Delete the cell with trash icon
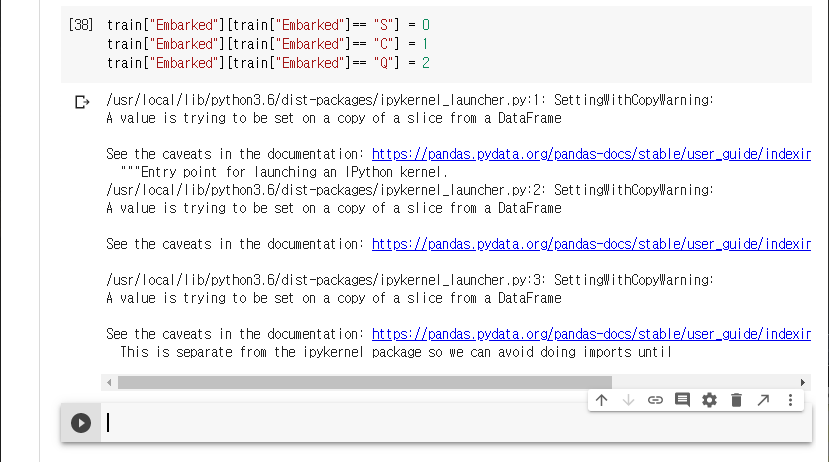829x462 pixels. pyautogui.click(x=736, y=400)
